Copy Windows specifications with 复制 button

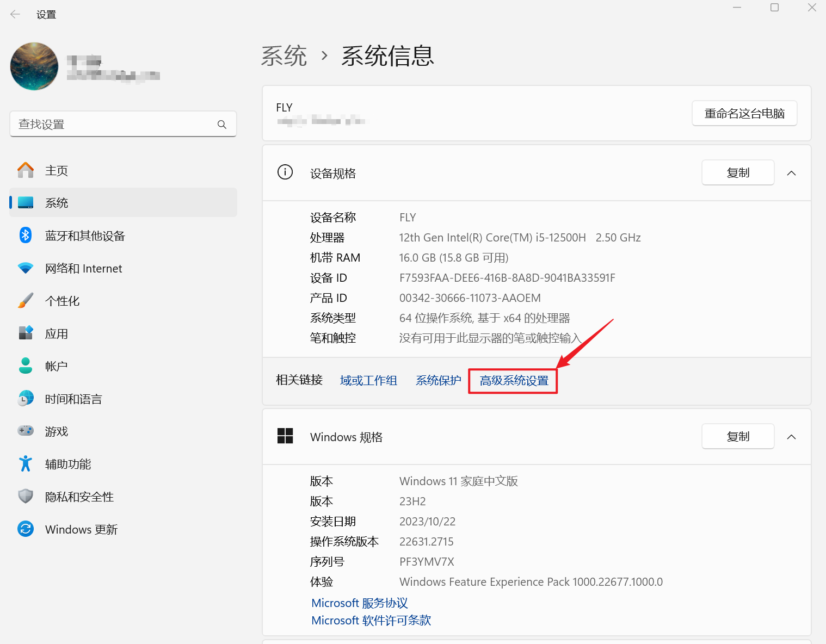738,436
